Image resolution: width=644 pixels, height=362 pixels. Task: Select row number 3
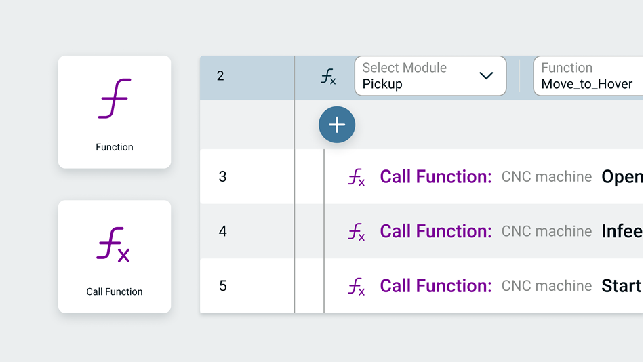click(222, 177)
